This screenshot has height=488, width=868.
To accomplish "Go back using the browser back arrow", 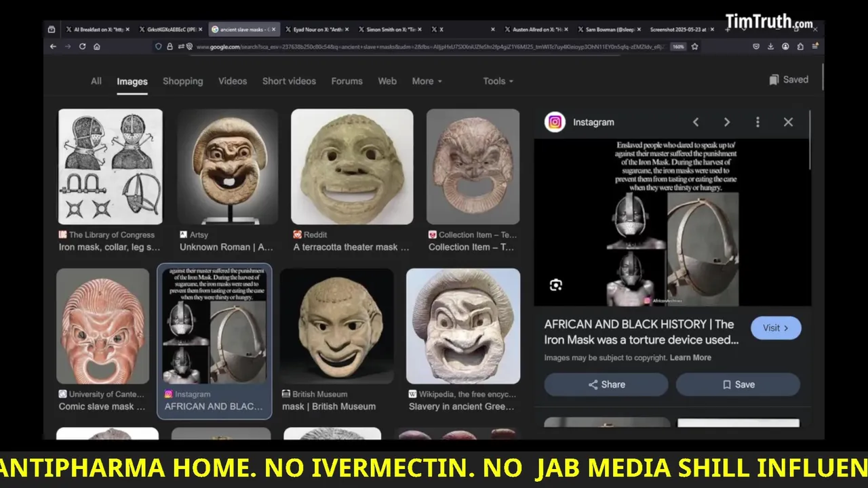I will [x=53, y=47].
